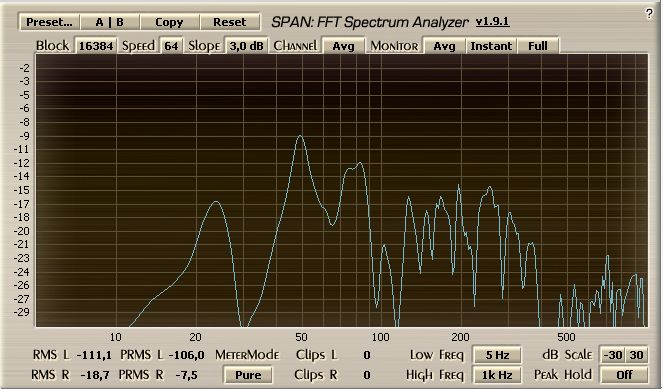Click the spectrum peak near 50 Hz
Viewport: 663px width, 389px height.
click(x=301, y=136)
